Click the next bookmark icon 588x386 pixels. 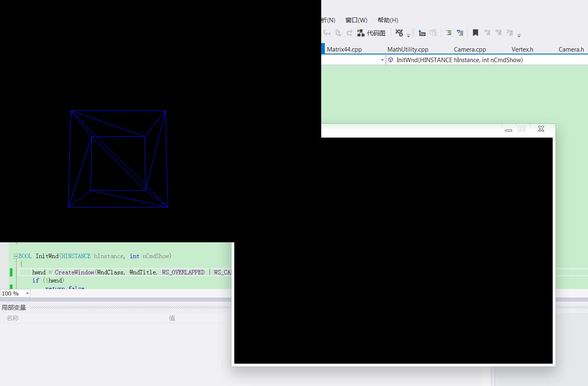click(498, 33)
